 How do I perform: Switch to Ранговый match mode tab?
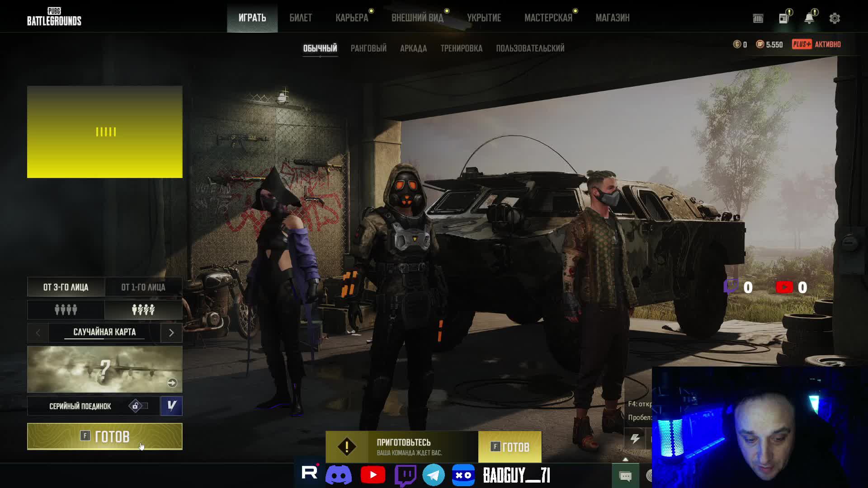point(368,48)
